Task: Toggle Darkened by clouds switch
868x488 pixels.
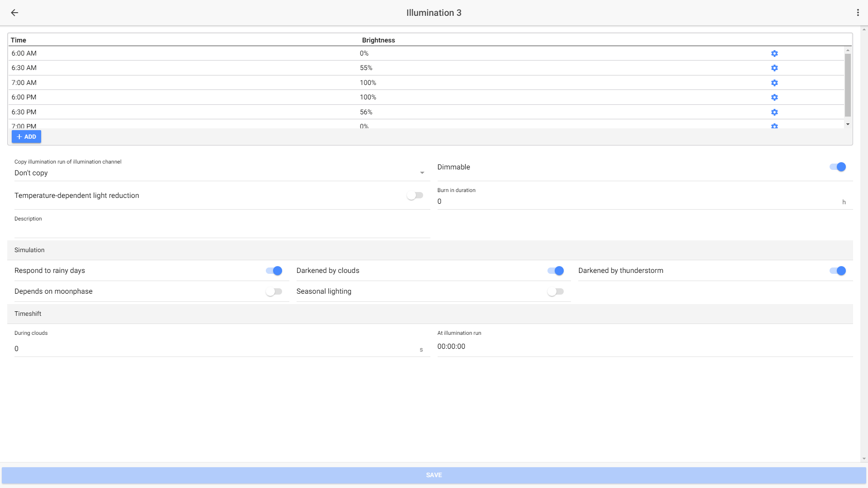Action: click(556, 271)
